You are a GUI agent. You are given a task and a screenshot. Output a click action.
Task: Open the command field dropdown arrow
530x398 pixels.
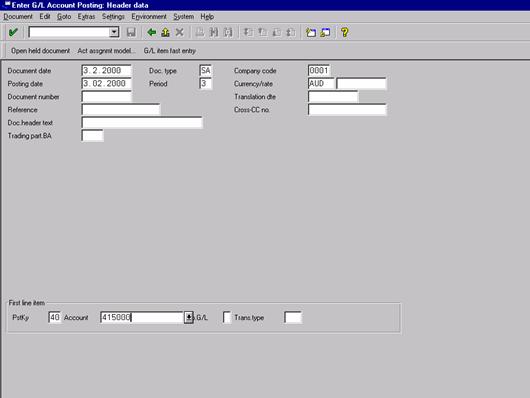point(114,32)
